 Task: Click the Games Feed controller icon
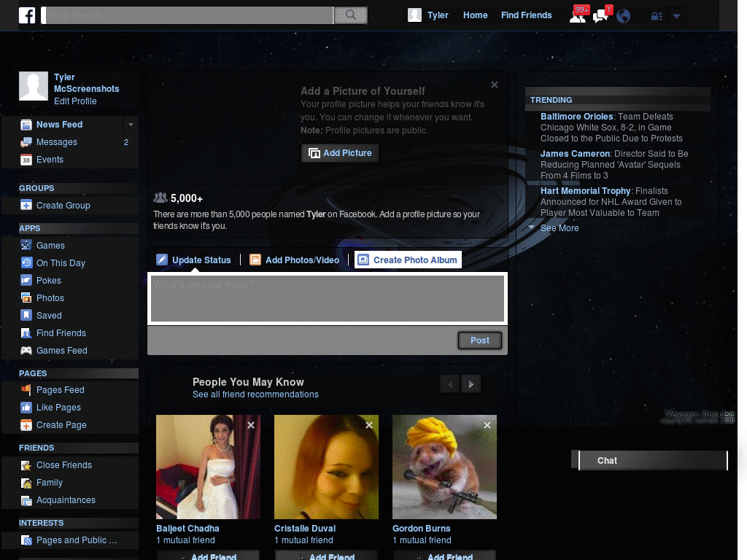(x=26, y=351)
